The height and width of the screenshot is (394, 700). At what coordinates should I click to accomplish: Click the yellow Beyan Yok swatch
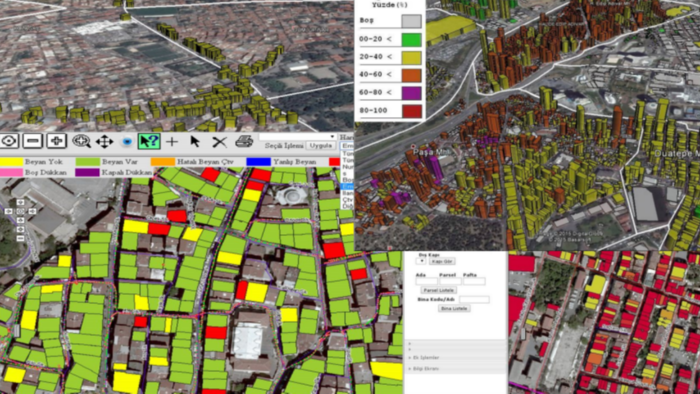[x=11, y=162]
